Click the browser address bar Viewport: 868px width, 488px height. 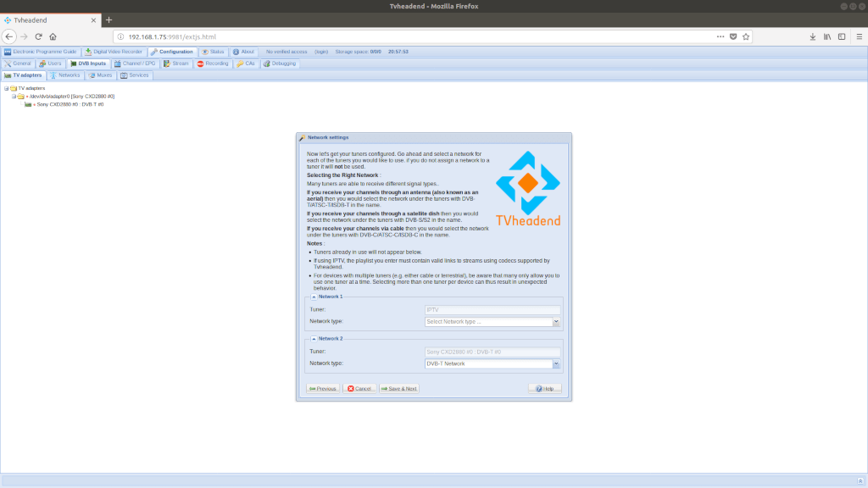(415, 36)
